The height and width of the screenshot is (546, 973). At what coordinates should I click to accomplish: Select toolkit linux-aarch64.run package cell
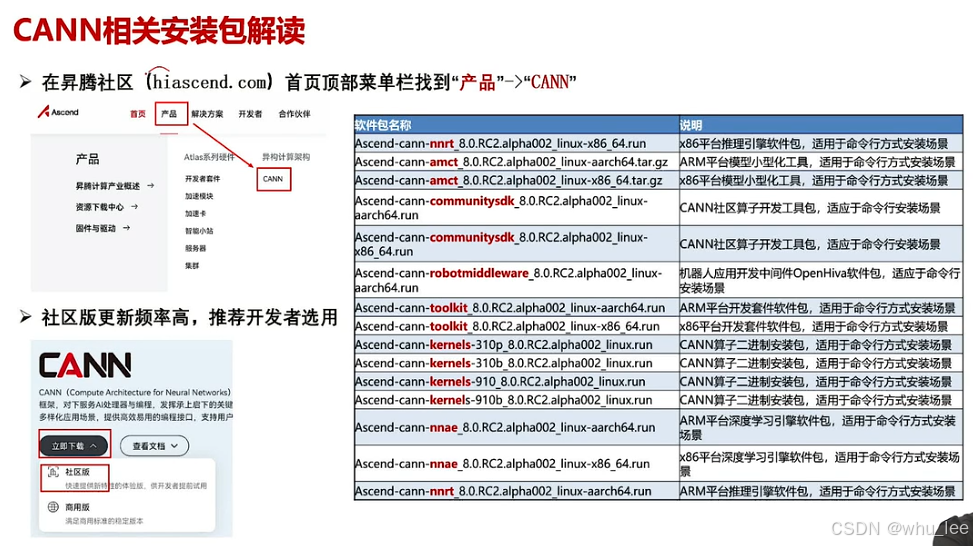(516, 308)
